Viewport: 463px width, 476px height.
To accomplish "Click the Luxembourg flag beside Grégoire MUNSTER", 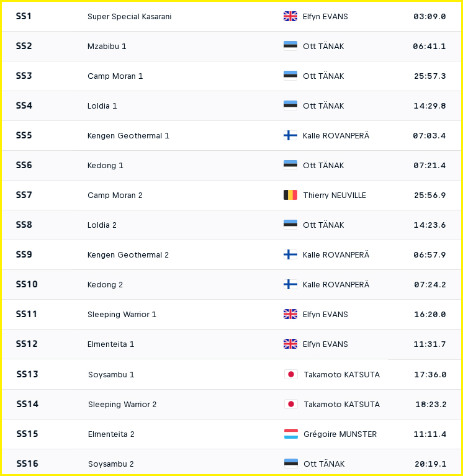I will 291,434.
